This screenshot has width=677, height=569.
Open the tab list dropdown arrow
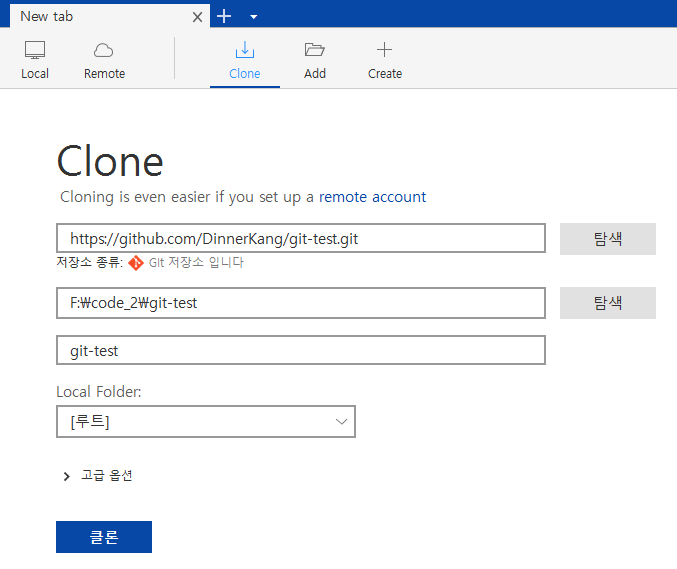pyautogui.click(x=254, y=17)
